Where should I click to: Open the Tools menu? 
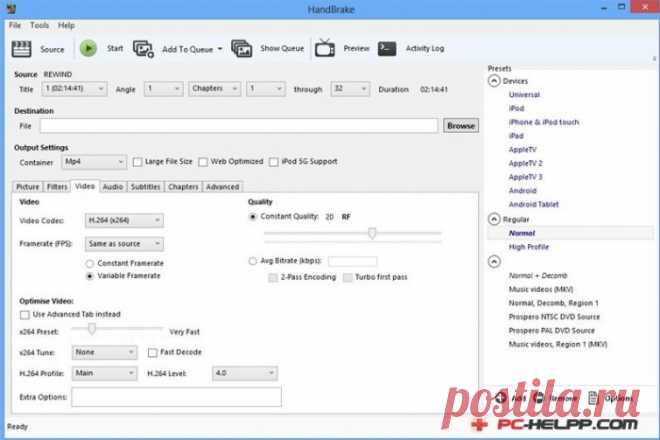pyautogui.click(x=40, y=25)
